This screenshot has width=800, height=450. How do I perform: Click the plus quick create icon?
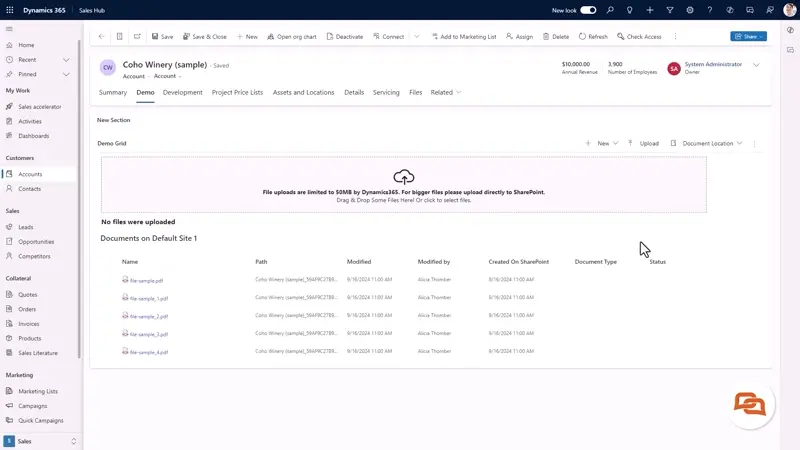(x=649, y=10)
